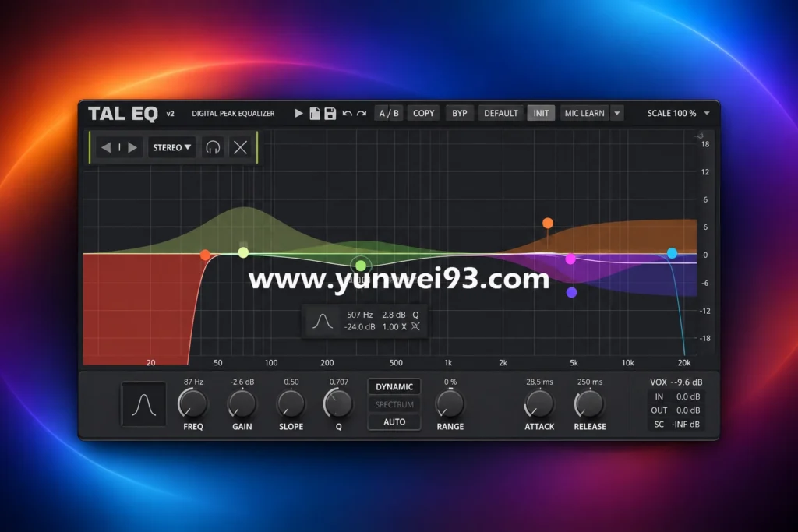Open the filter shape selector in bottom panel
Viewport: 798px width, 532px height.
point(143,404)
